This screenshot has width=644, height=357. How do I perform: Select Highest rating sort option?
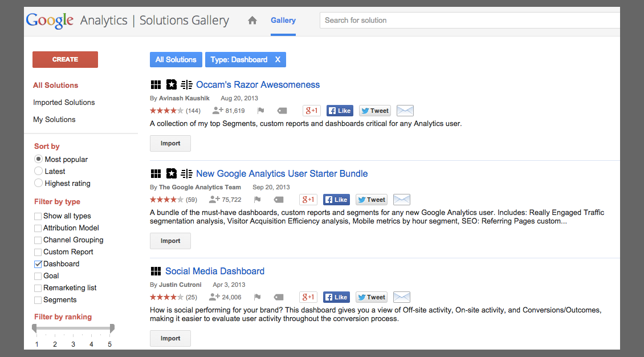[x=38, y=183]
